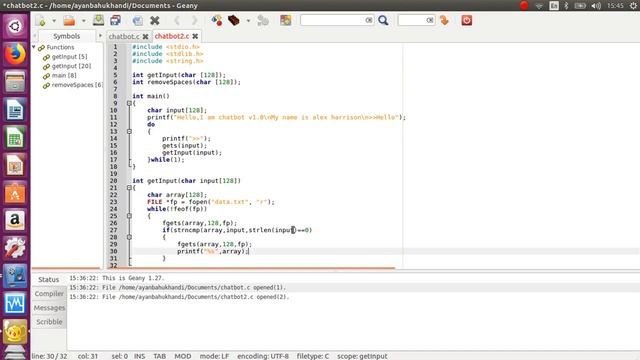Click the magnifier Find icon
Image resolution: width=640 pixels, height=360 pixels.
click(383, 20)
